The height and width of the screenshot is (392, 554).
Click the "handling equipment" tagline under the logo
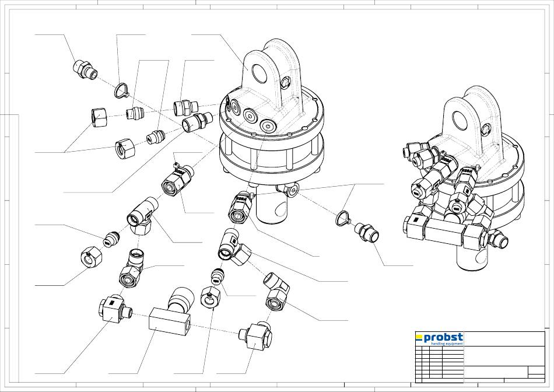coord(447,344)
